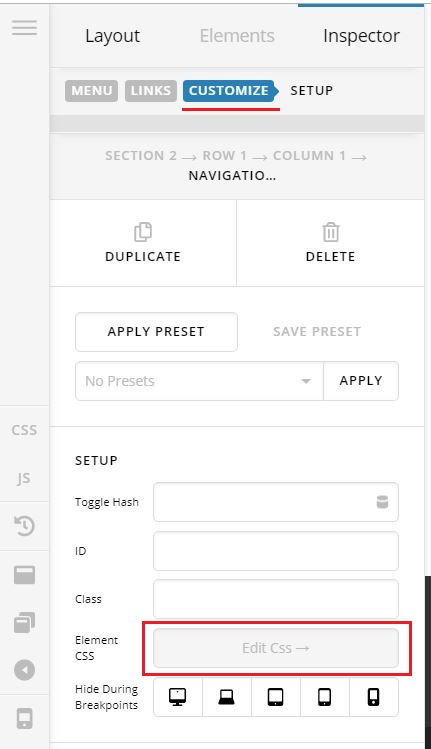
Task: Click the DELETE button
Action: point(330,243)
